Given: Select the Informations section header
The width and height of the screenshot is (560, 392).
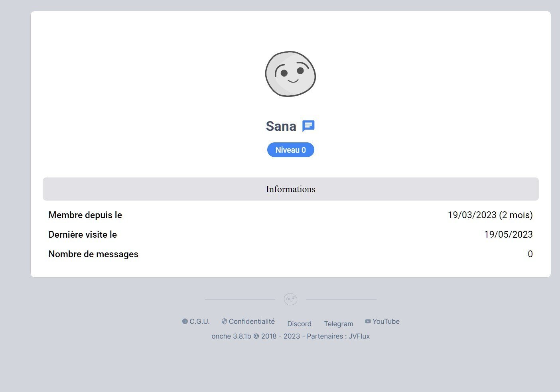Looking at the screenshot, I should [291, 189].
